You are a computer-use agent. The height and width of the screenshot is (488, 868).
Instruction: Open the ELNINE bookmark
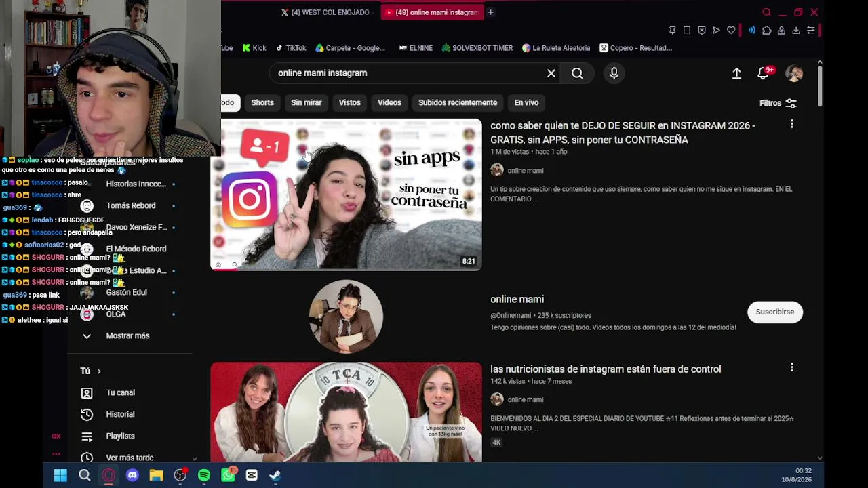(416, 48)
